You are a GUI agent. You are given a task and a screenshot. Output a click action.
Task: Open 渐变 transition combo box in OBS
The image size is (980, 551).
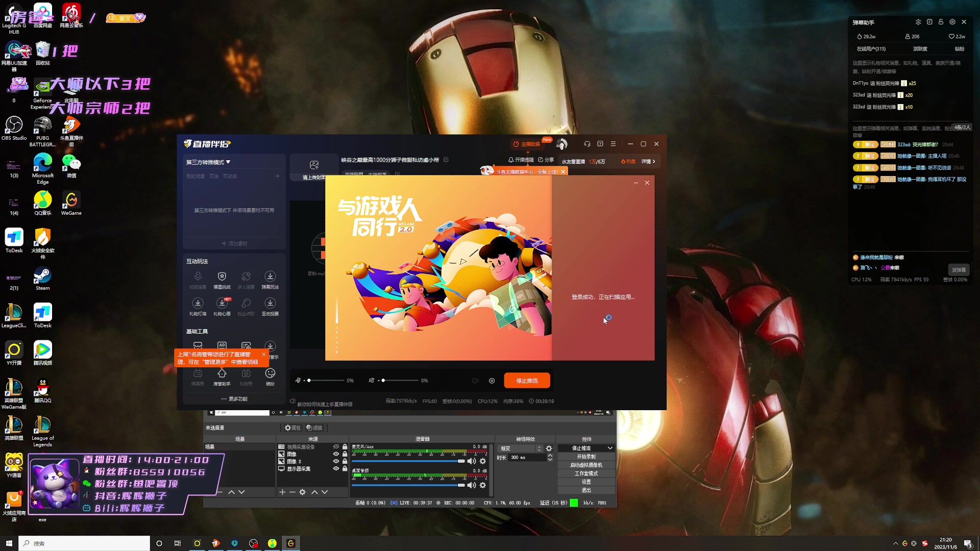(520, 448)
